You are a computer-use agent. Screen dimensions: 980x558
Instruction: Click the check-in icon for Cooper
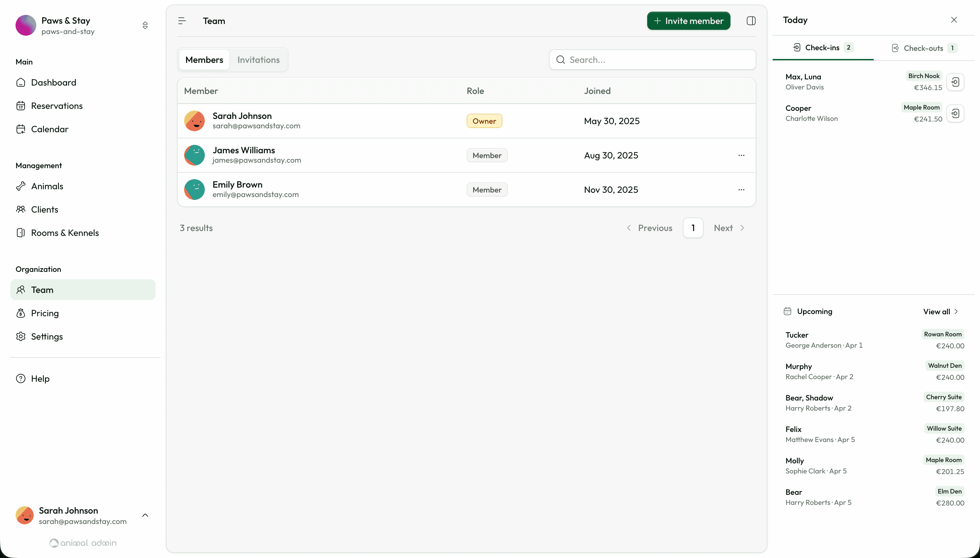(x=956, y=113)
